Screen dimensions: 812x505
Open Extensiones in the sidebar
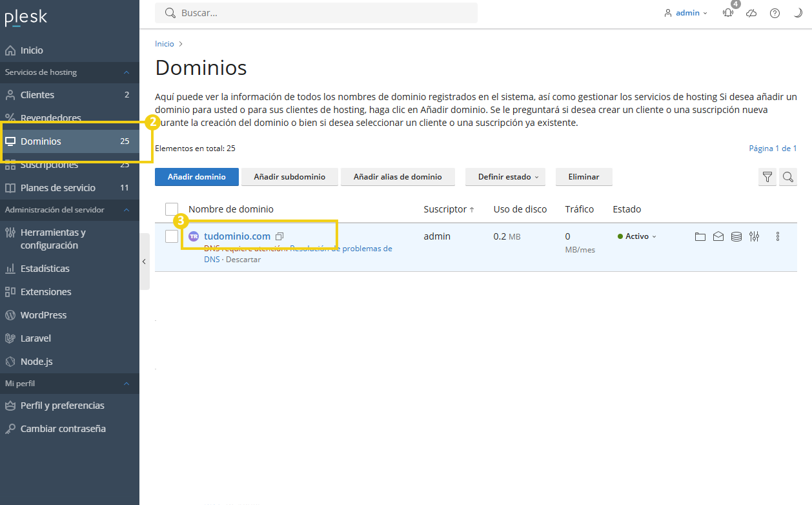point(70,292)
